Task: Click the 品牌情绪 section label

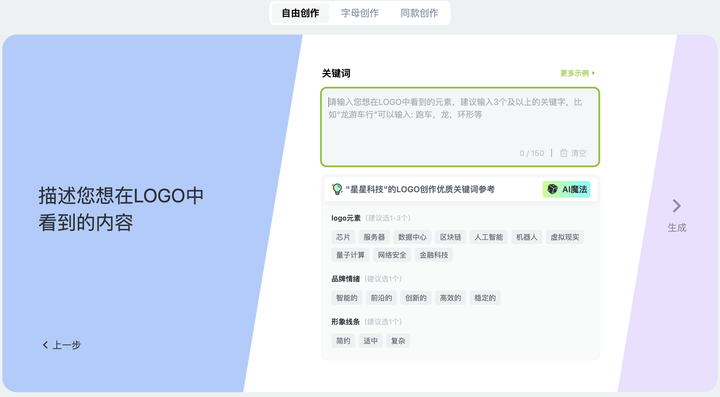Action: click(x=346, y=279)
